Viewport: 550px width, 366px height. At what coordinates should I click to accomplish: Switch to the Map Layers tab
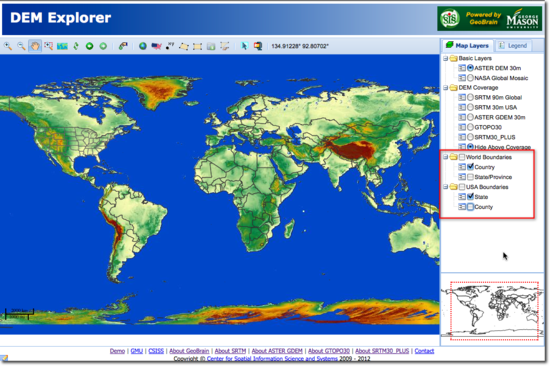[x=468, y=46]
